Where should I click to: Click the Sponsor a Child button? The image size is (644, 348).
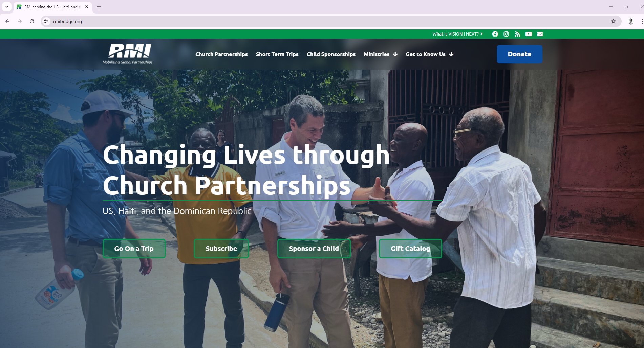314,249
